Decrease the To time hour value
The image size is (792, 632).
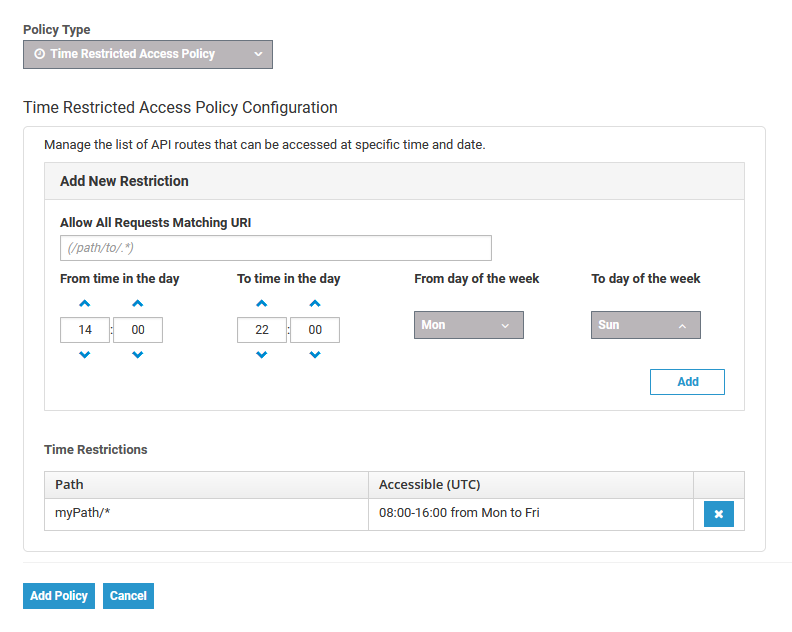pos(262,355)
